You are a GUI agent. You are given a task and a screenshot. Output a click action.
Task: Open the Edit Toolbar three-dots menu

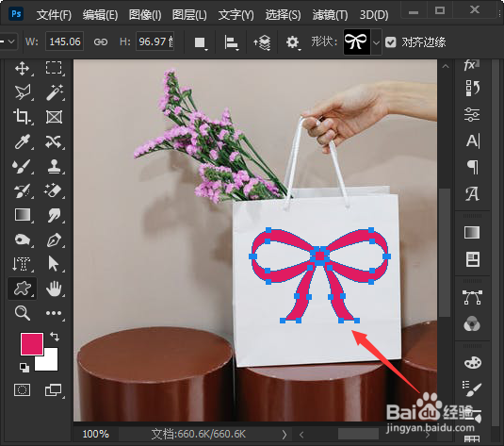[54, 313]
